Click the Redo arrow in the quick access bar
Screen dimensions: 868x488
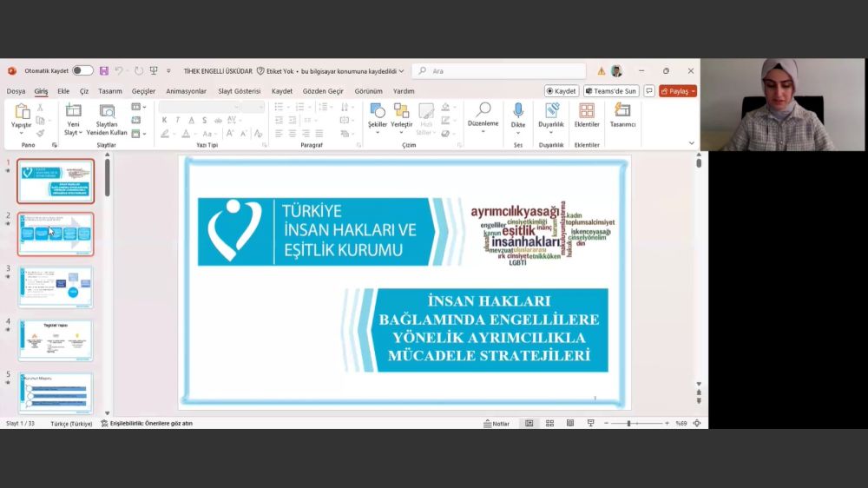[x=138, y=71]
